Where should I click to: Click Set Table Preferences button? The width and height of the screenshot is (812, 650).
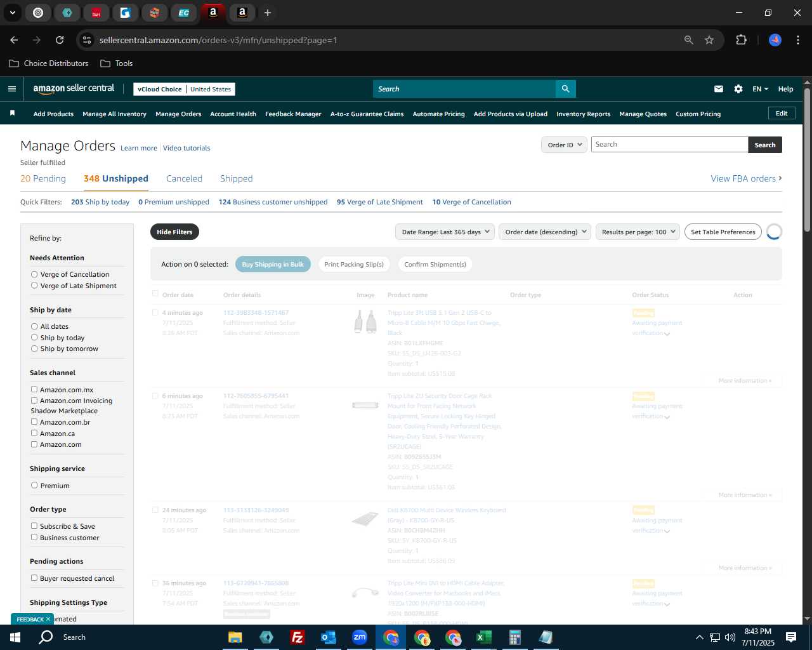[x=723, y=232]
